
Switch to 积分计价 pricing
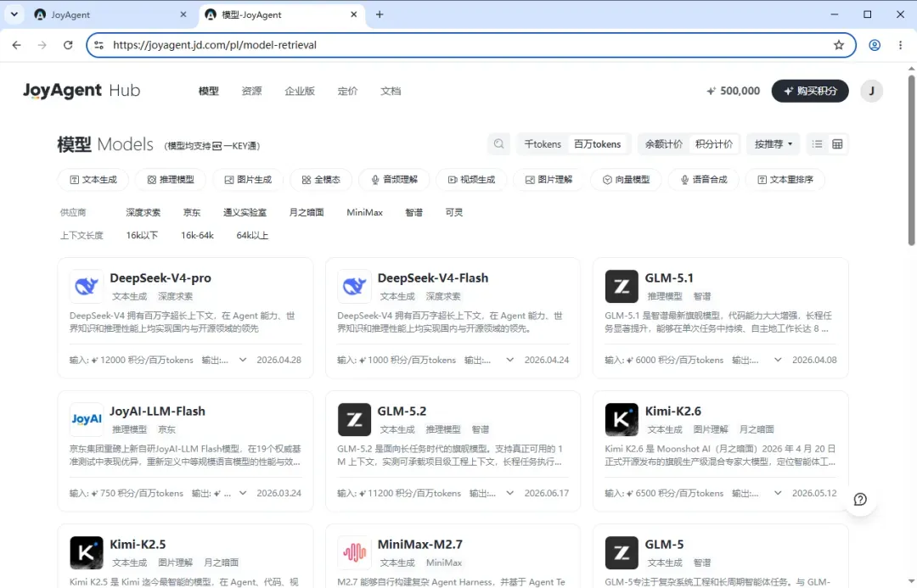click(713, 143)
